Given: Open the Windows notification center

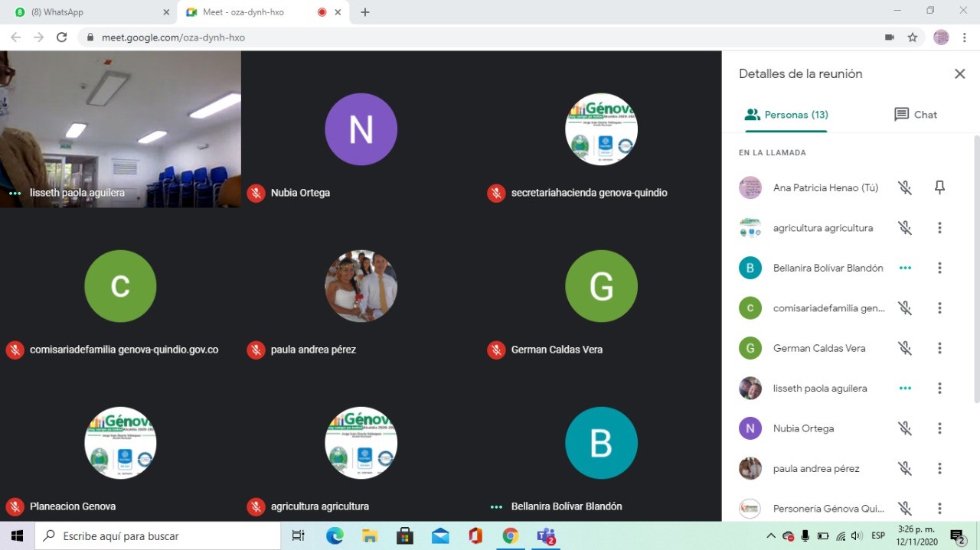Looking at the screenshot, I should coord(957,536).
